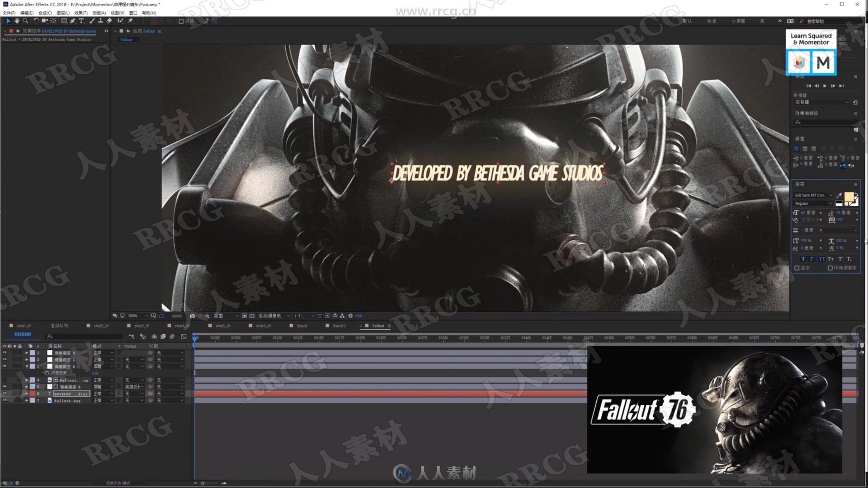Select the Rectangle shape tool
Viewport: 868px width, 488px height.
[x=64, y=21]
